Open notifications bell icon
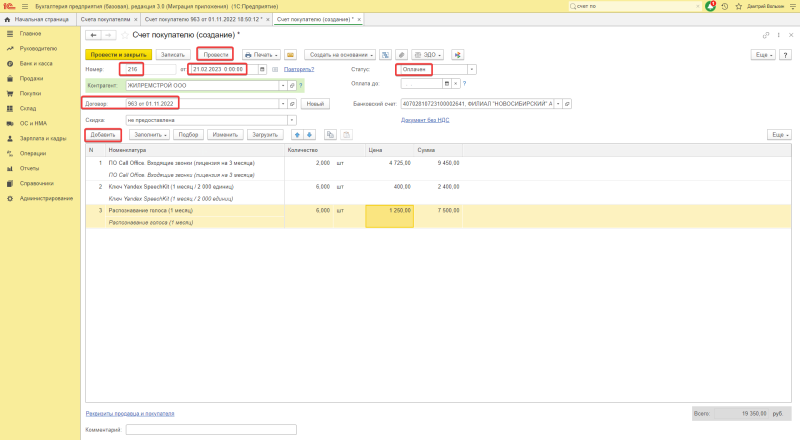800x440 pixels. click(710, 6)
